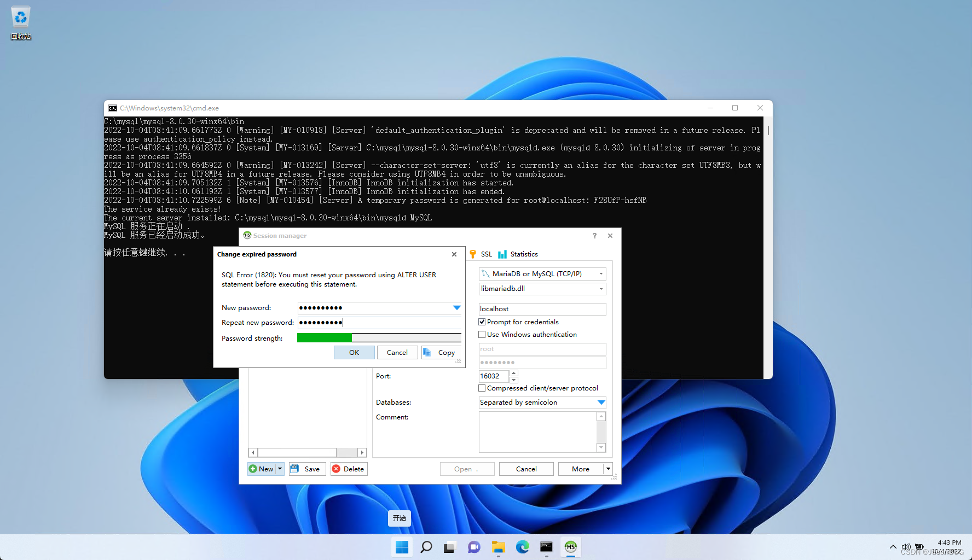Click into the New password field
Viewport: 972px width, 560px height.
pos(374,308)
